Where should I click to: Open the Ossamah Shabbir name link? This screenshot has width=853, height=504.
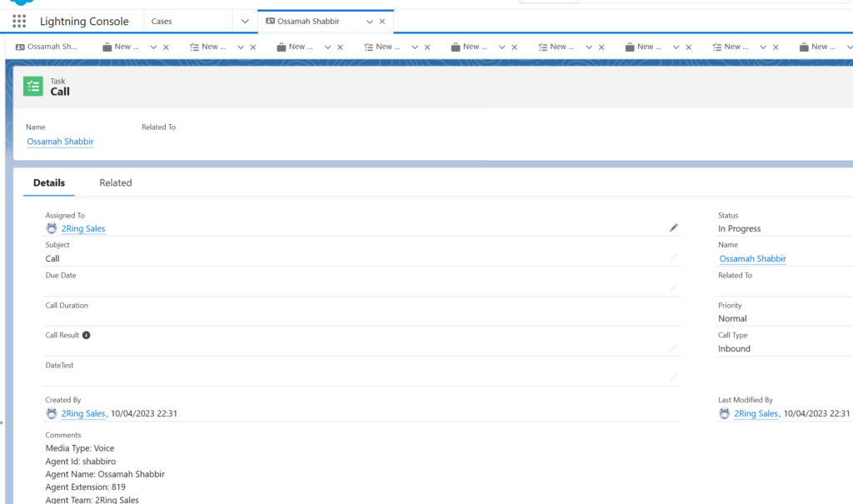click(60, 141)
